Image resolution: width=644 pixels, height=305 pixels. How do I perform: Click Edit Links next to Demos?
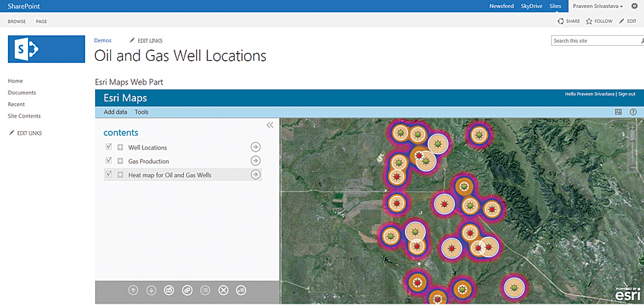coord(146,41)
